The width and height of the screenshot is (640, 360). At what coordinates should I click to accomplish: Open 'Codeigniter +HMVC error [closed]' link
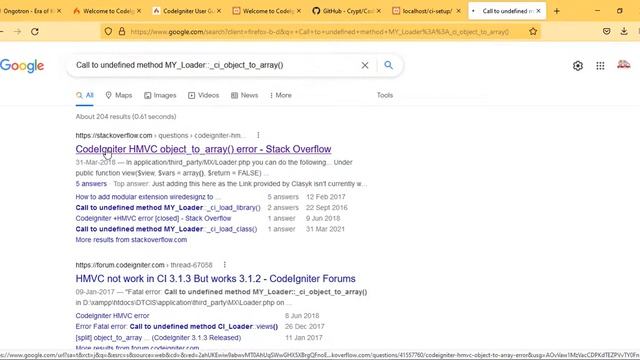click(x=153, y=218)
